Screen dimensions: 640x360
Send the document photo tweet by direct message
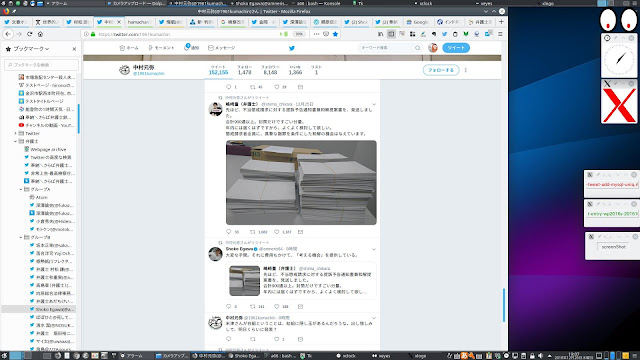300,232
